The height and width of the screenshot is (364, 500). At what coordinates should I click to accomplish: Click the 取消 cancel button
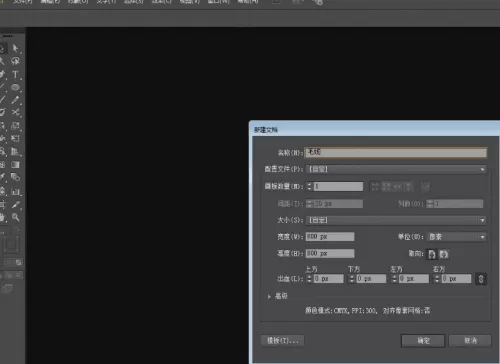tap(470, 341)
